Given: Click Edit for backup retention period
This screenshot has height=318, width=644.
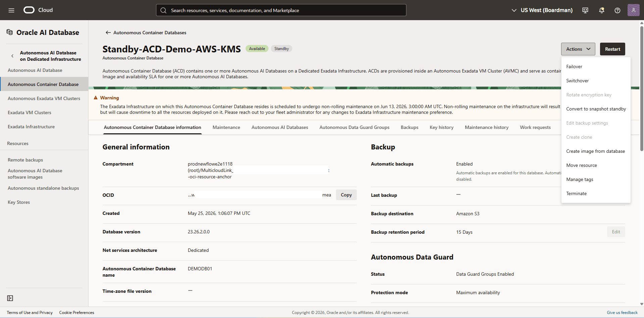Looking at the screenshot, I should click(616, 232).
